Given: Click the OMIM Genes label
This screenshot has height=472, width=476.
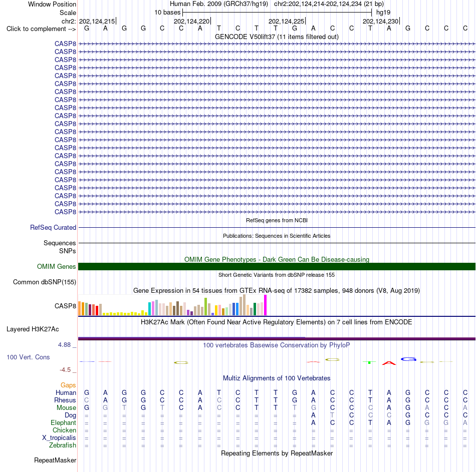Looking at the screenshot, I should pos(57,267).
